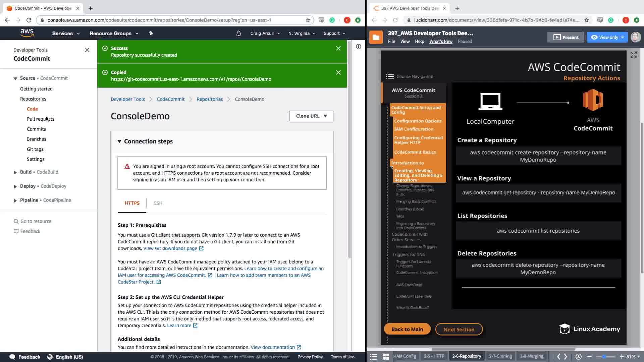Open the info panel icon at top right
644x362 pixels.
point(359,47)
